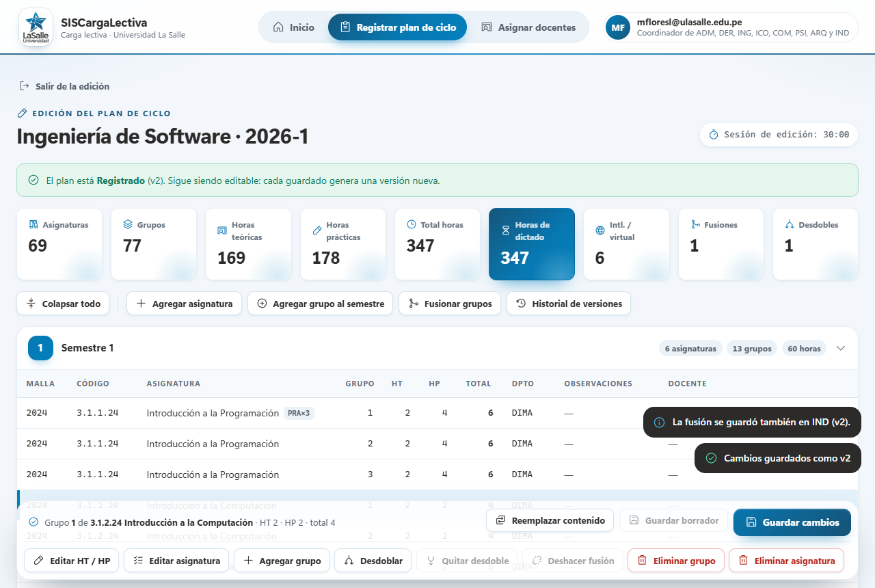Click the checklist icon for Editar asignatura
875x588 pixels.
138,561
